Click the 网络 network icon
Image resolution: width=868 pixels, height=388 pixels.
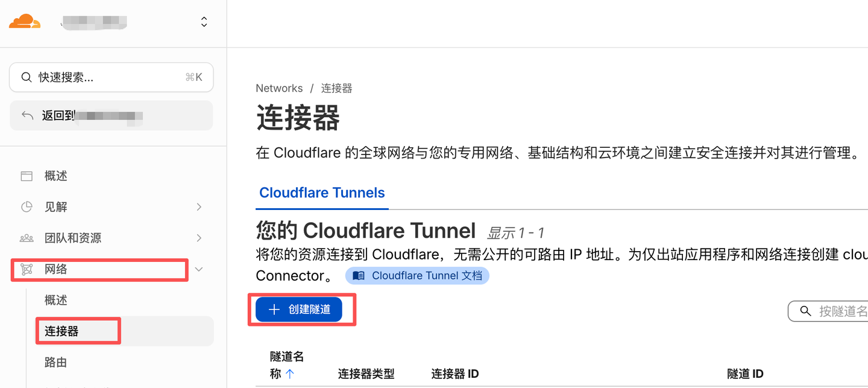click(27, 269)
